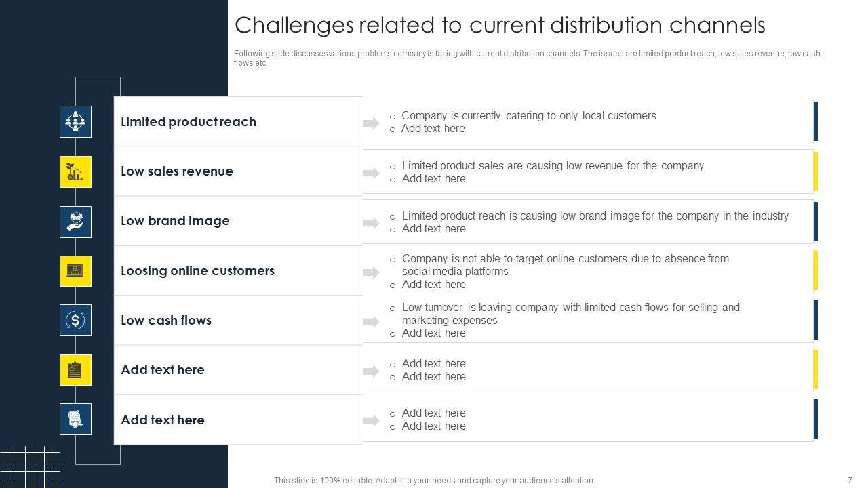Click the arrow next to Limited product reach
The width and height of the screenshot is (868, 488).
tap(371, 123)
